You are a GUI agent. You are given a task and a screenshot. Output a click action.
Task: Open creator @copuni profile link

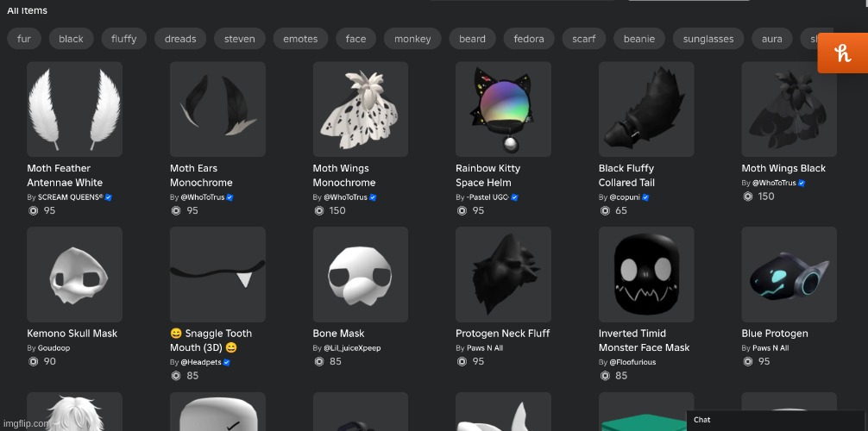tap(625, 197)
